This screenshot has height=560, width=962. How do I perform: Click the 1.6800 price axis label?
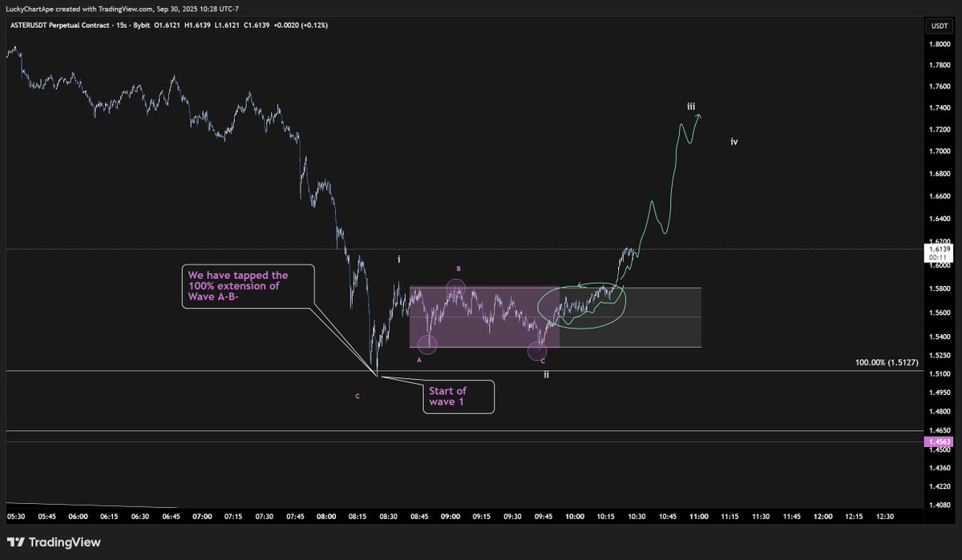pos(939,174)
